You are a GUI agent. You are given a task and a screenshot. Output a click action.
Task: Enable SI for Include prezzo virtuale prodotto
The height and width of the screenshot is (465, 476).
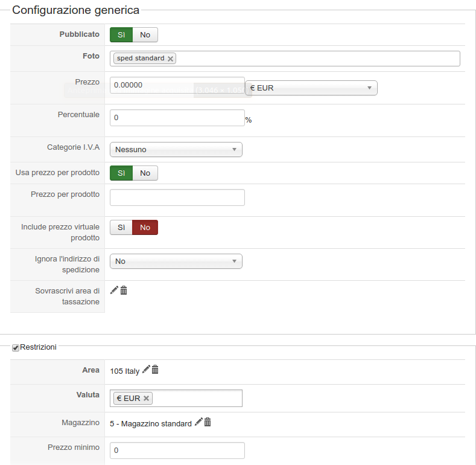pyautogui.click(x=121, y=227)
